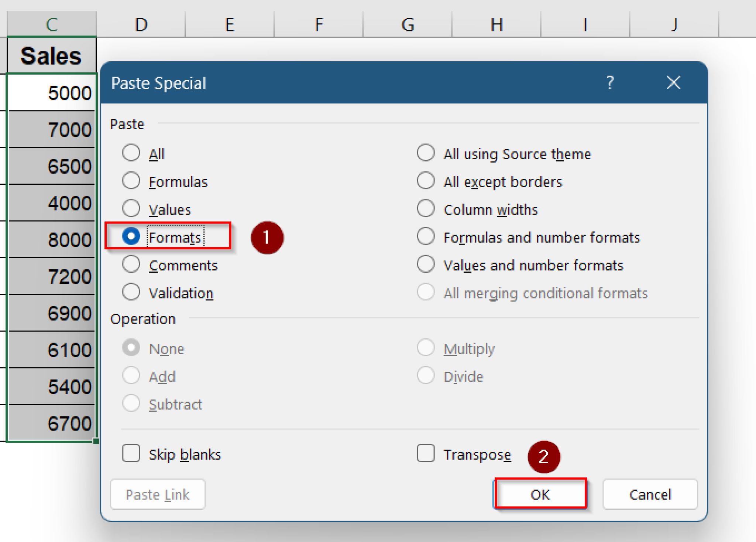This screenshot has height=542, width=756.
Task: Select the Formulas paste option
Action: pos(131,180)
